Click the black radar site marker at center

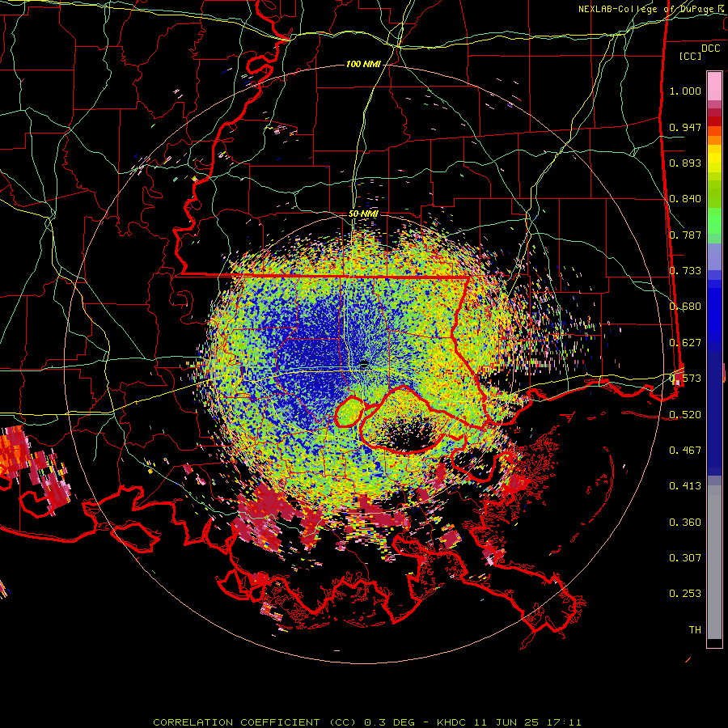(x=364, y=363)
